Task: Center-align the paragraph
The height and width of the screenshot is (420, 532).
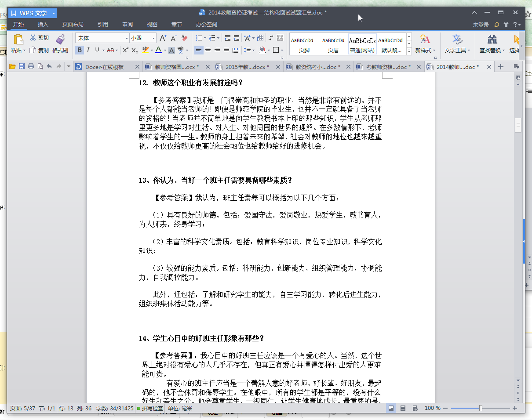Action: [208, 50]
